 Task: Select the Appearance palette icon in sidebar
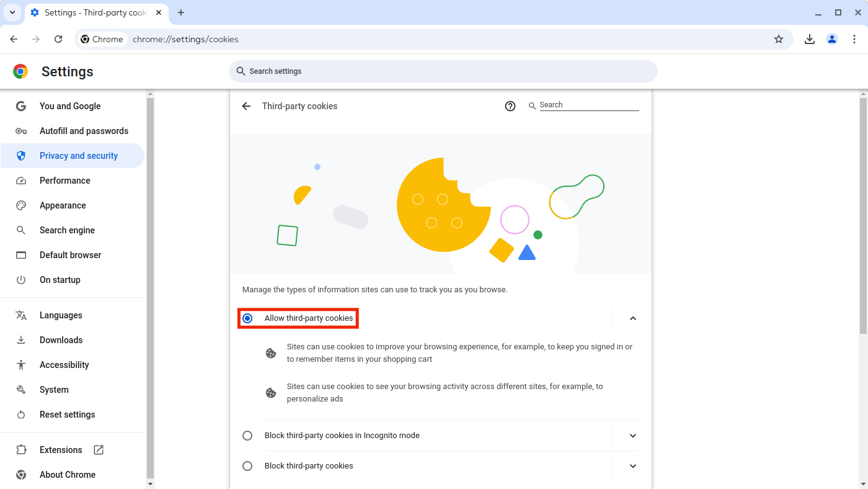(x=20, y=205)
